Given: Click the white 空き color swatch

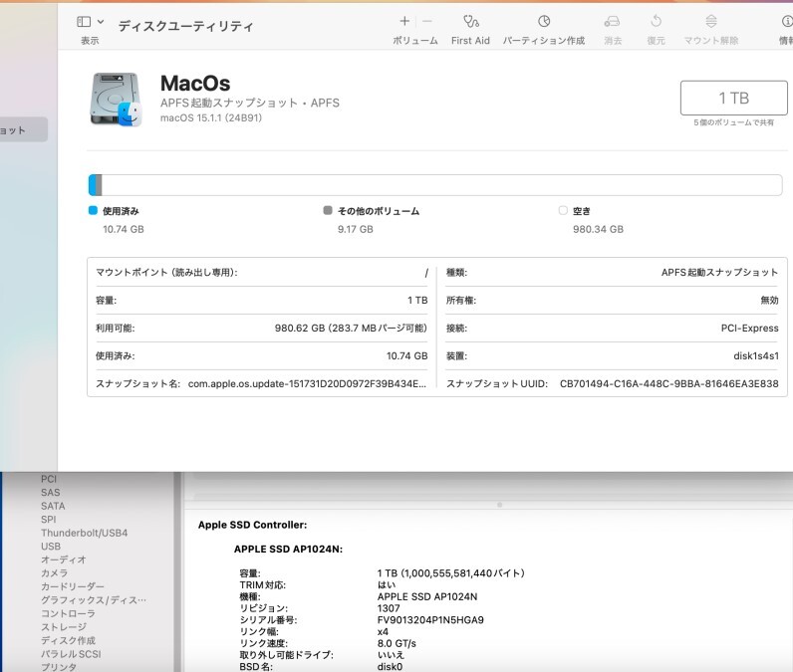Looking at the screenshot, I should coord(563,210).
